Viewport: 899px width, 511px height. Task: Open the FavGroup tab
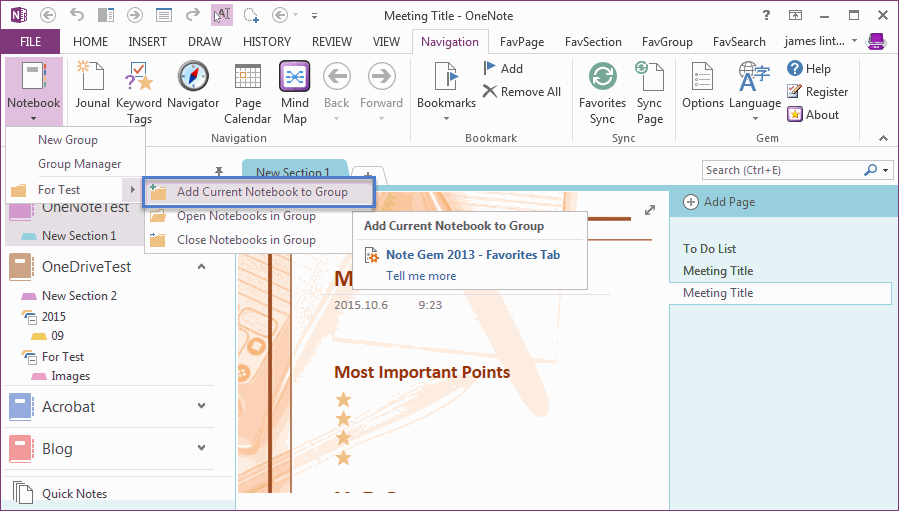[x=667, y=42]
